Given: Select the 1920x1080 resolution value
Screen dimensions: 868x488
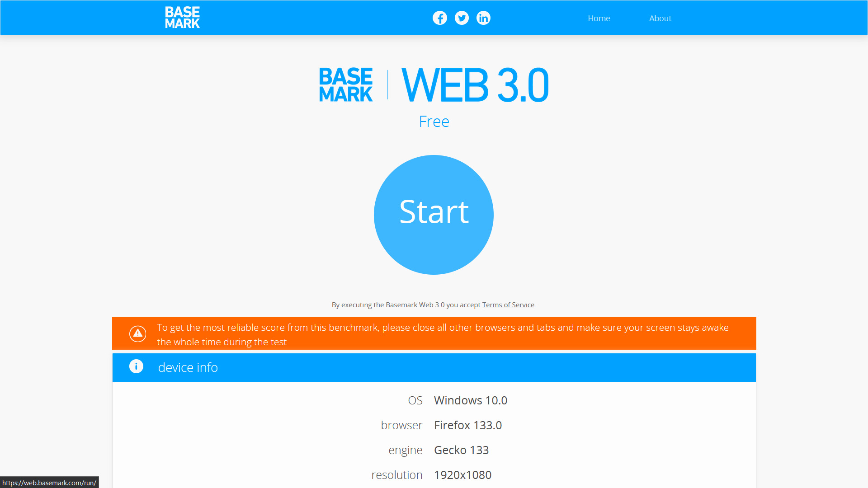Looking at the screenshot, I should 462,475.
